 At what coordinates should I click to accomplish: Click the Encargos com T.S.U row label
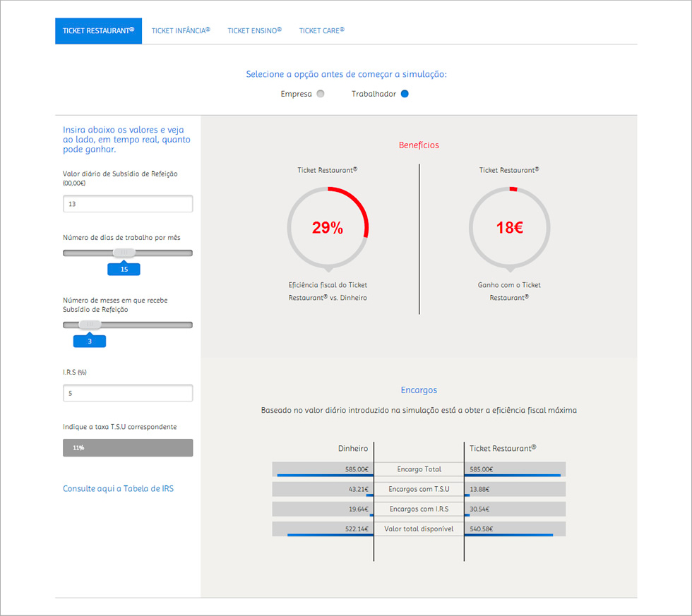tap(419, 489)
